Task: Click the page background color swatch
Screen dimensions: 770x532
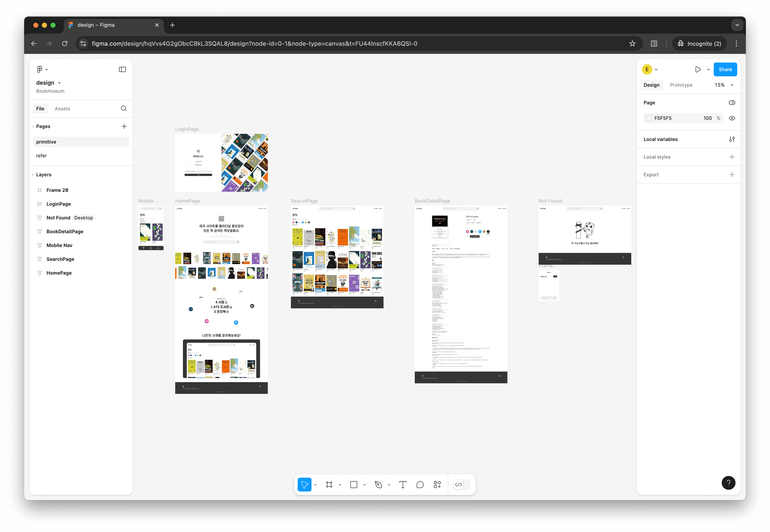Action: [648, 118]
